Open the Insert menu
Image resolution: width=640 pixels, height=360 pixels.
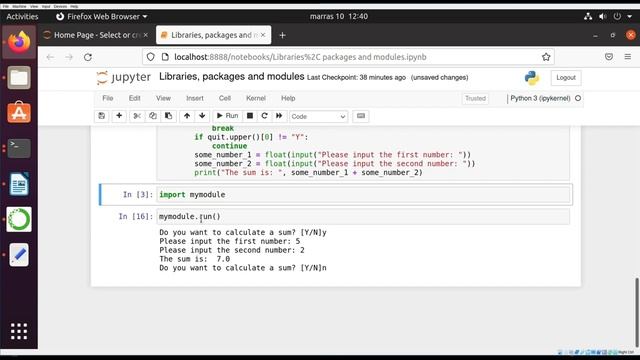pos(195,98)
